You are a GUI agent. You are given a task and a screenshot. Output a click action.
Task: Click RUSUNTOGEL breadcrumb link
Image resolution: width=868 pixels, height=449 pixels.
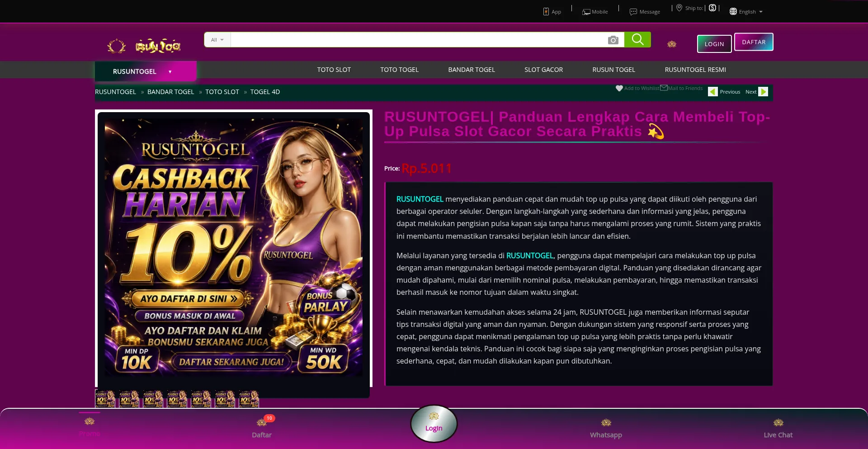[115, 92]
